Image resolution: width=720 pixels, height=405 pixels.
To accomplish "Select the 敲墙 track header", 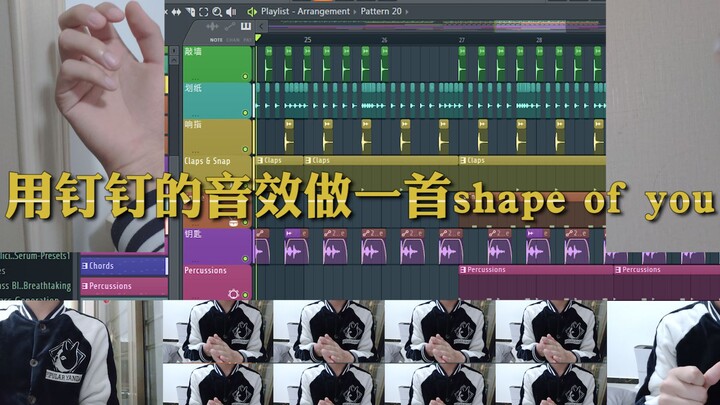I will pos(217,63).
